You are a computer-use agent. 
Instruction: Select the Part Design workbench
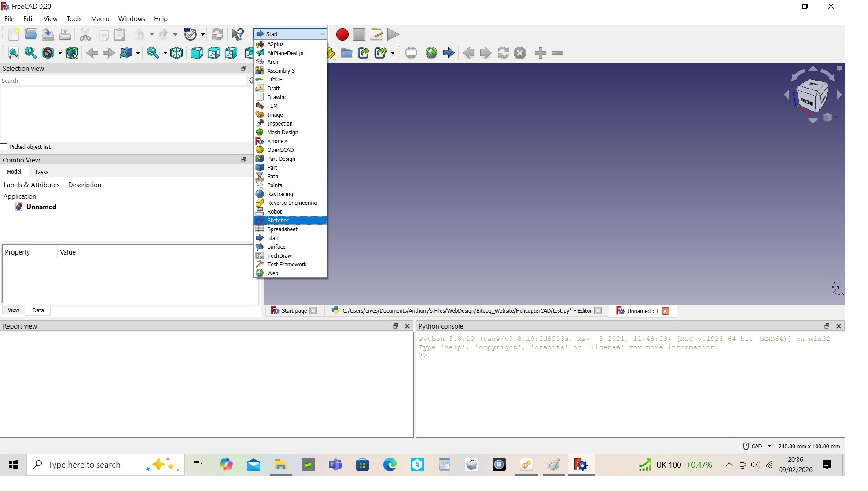(x=280, y=159)
